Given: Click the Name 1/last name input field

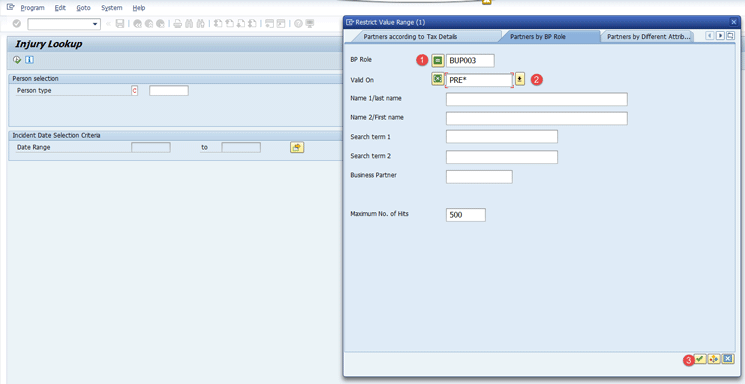Looking at the screenshot, I should [x=536, y=99].
